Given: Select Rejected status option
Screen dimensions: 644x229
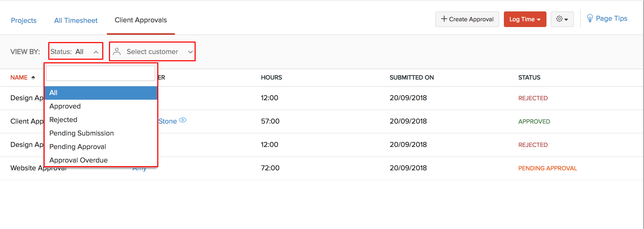Looking at the screenshot, I should (63, 120).
